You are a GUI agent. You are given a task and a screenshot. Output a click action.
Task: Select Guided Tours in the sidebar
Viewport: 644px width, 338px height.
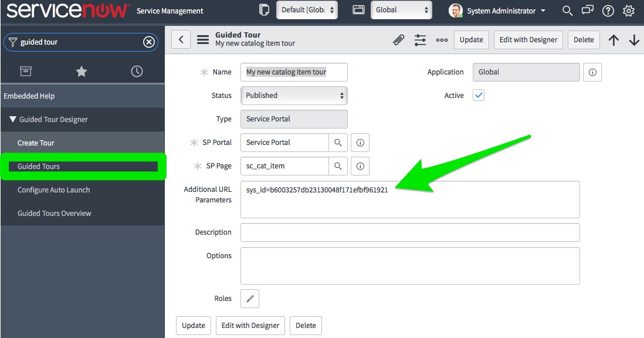83,166
